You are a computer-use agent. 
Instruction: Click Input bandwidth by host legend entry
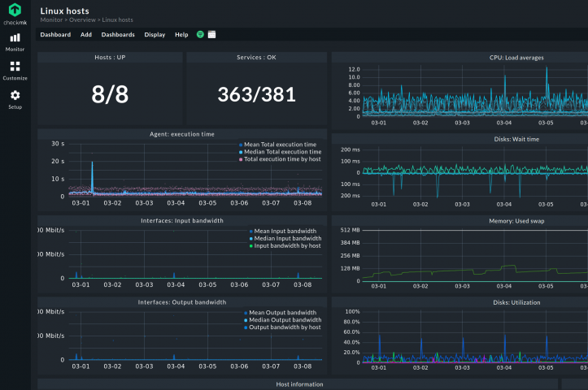click(x=287, y=245)
